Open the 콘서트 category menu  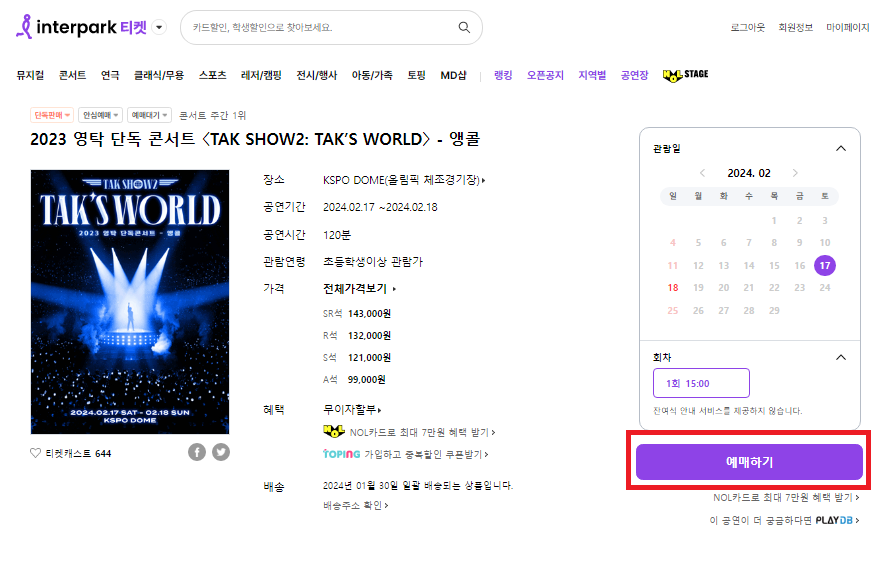[73, 75]
